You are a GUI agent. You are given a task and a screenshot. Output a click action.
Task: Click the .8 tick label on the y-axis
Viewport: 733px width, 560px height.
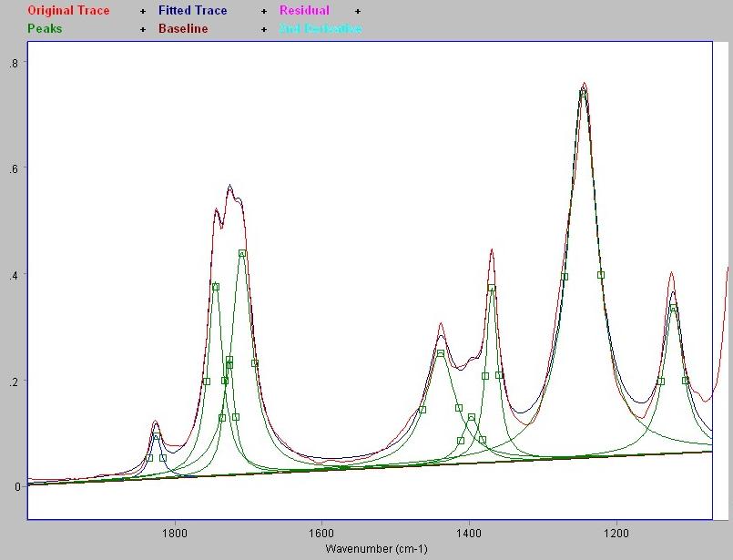tap(13, 63)
